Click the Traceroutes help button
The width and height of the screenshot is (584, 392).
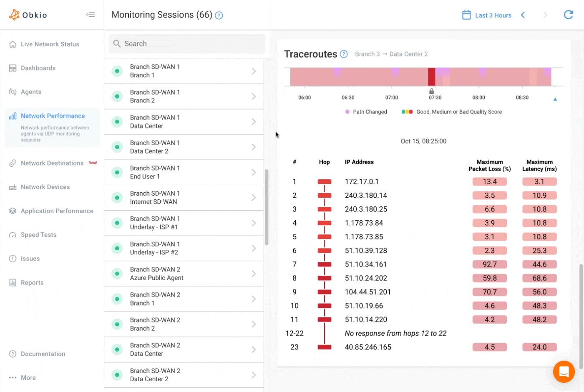[344, 54]
